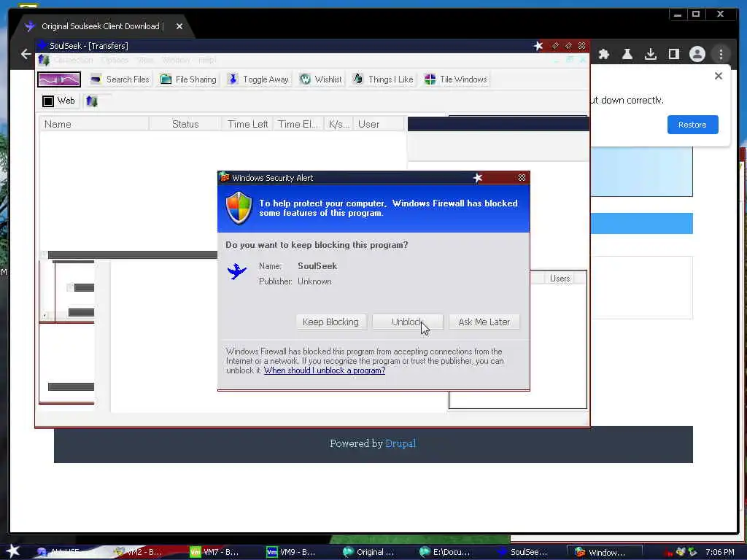This screenshot has width=747, height=560.
Task: Open the Options menu in SoulSeek
Action: (115, 60)
